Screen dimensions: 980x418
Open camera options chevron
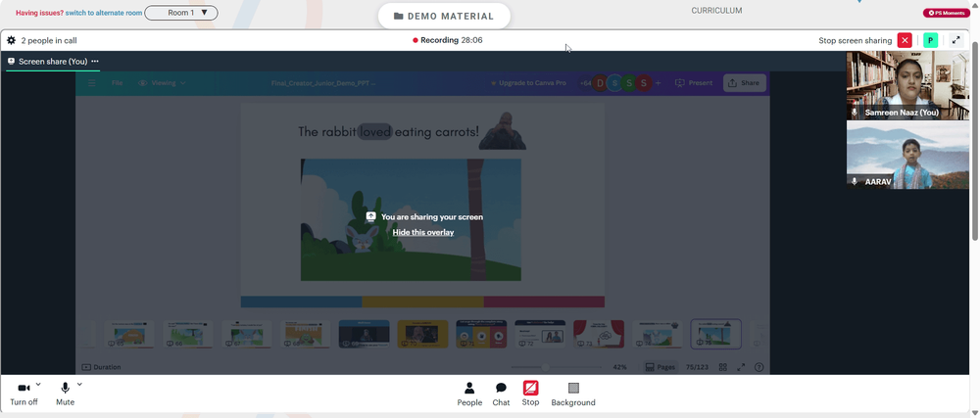(x=38, y=385)
